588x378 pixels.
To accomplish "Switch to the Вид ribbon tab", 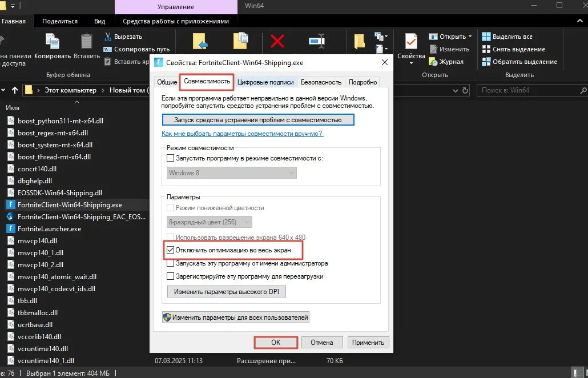I will [100, 21].
